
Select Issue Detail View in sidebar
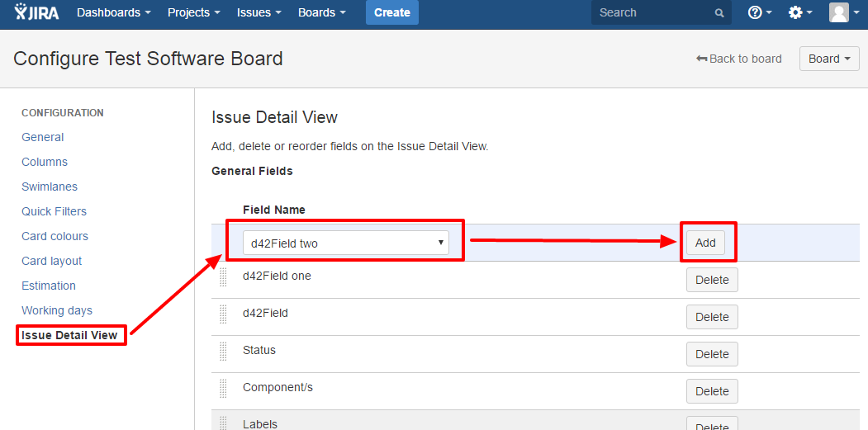(69, 335)
